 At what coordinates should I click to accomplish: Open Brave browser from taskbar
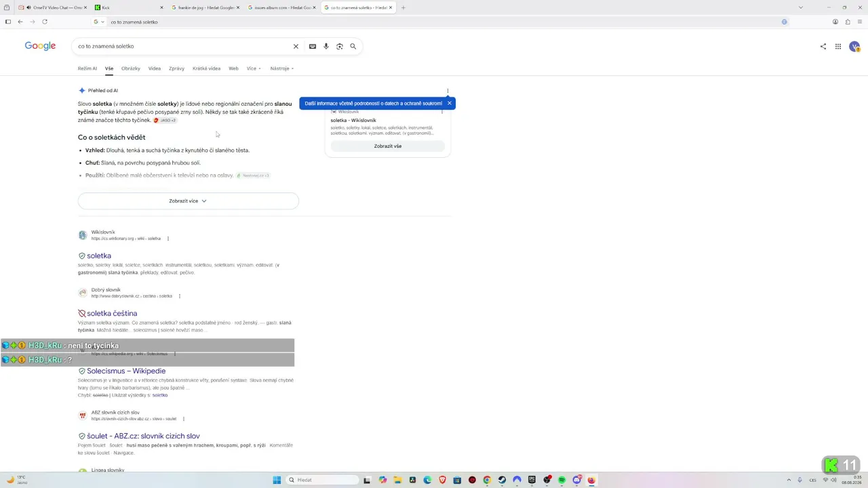(442, 480)
